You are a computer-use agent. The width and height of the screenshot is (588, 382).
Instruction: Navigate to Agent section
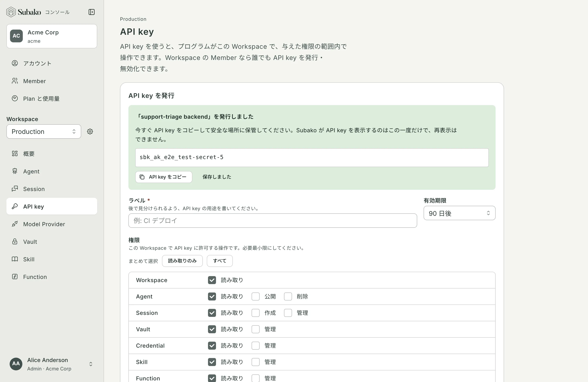[52, 171]
